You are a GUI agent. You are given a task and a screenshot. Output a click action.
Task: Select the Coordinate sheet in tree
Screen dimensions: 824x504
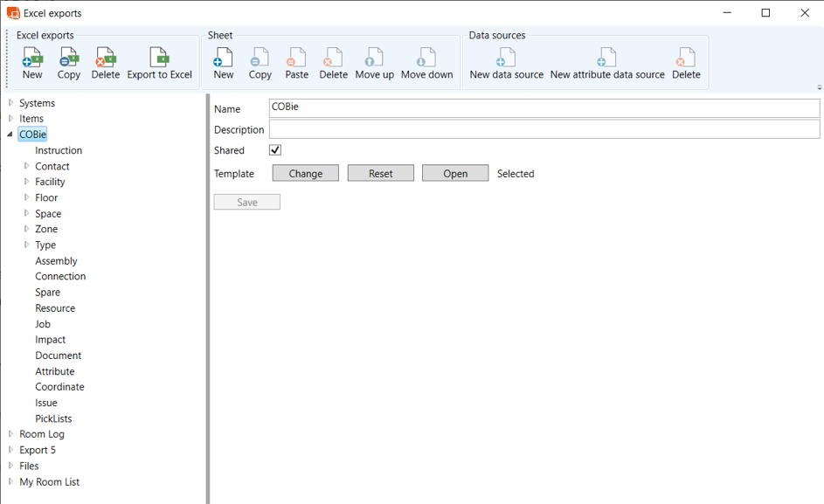pyautogui.click(x=60, y=387)
